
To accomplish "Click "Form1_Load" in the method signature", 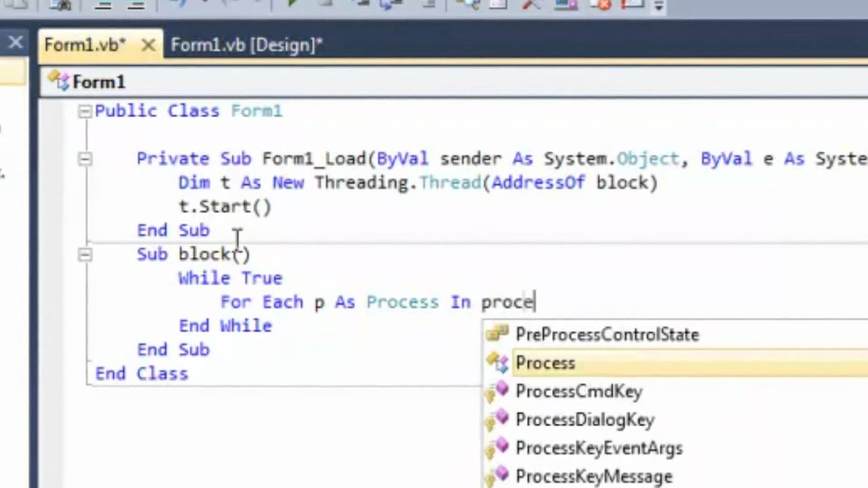I will click(x=314, y=159).
